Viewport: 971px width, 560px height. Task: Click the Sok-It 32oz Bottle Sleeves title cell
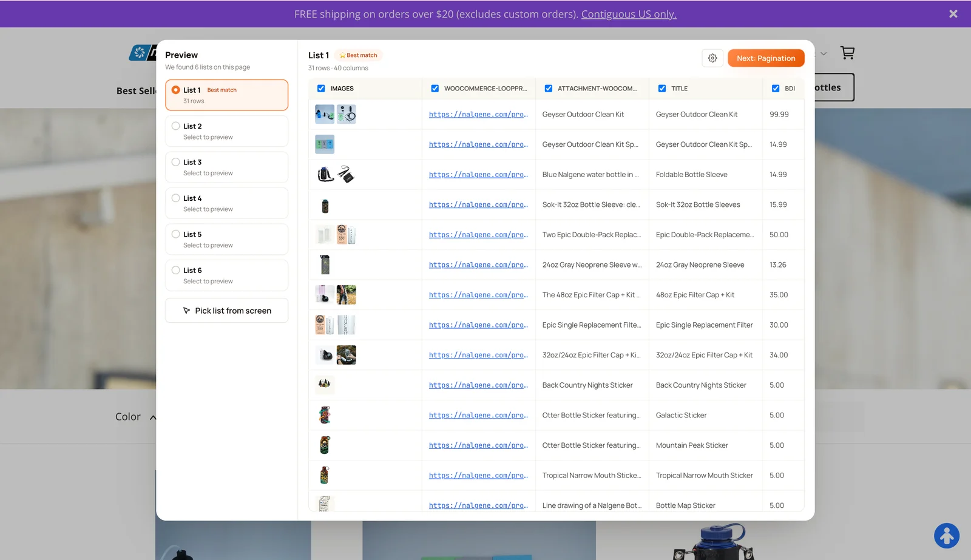698,204
